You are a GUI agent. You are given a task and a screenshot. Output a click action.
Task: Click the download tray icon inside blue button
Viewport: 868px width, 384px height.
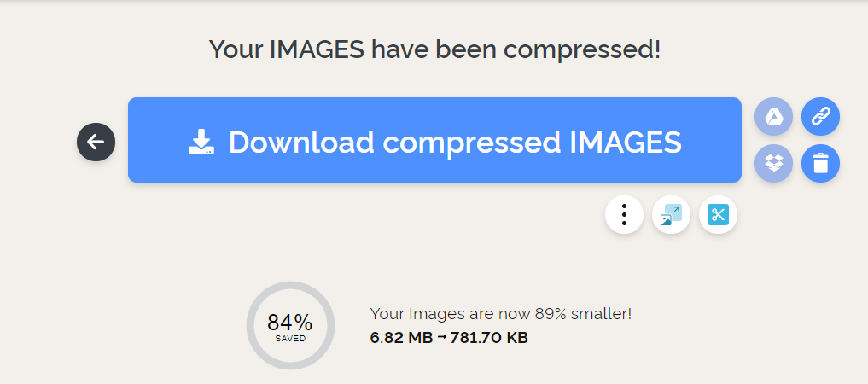pyautogui.click(x=201, y=142)
